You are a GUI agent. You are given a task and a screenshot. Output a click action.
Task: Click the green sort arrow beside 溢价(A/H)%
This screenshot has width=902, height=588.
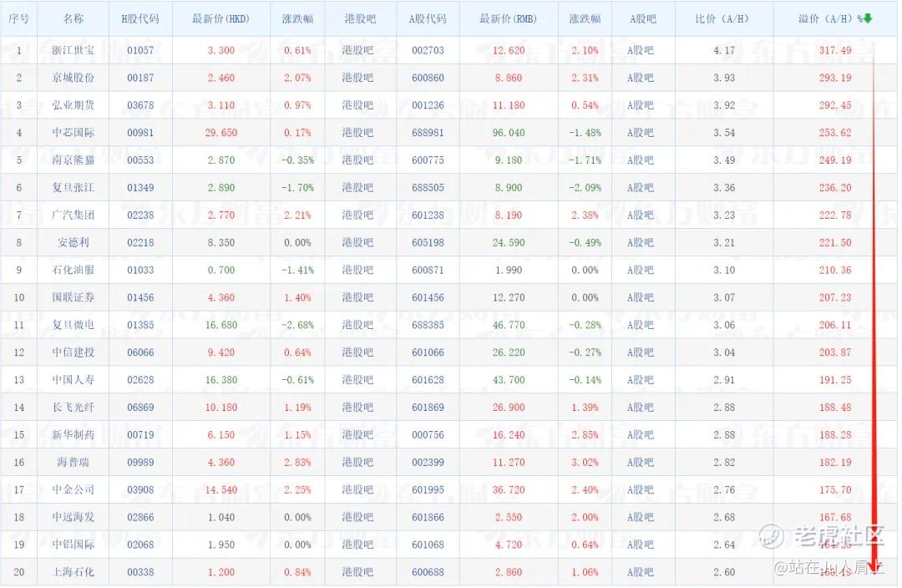868,18
